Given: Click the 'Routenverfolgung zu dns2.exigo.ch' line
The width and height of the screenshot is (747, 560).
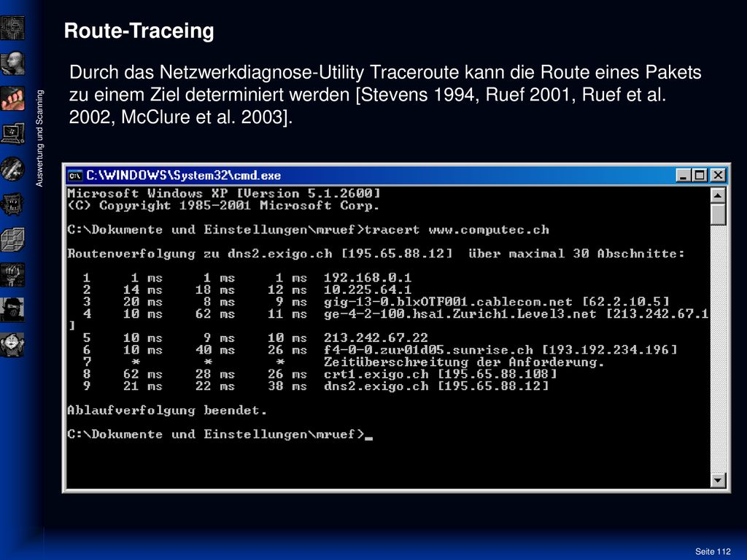Looking at the screenshot, I should tap(376, 253).
